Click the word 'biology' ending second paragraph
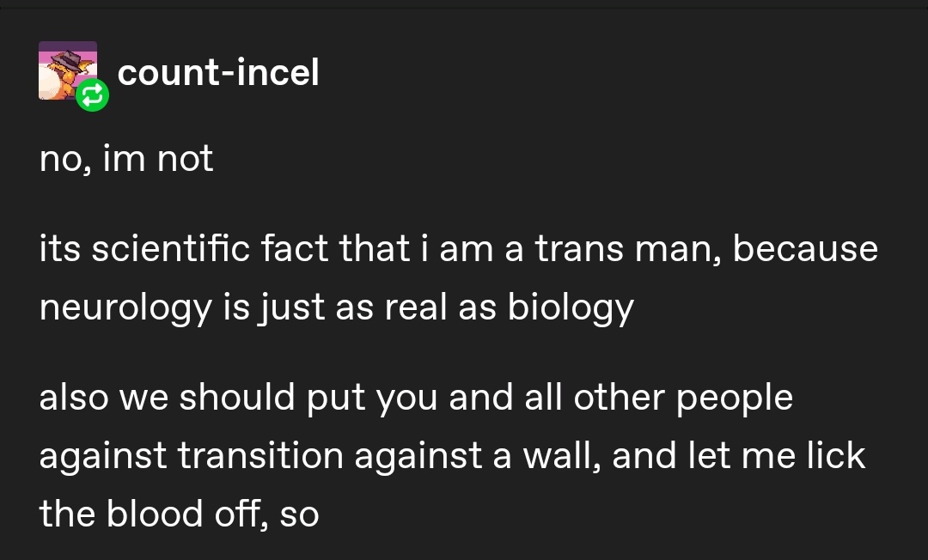 (x=571, y=307)
